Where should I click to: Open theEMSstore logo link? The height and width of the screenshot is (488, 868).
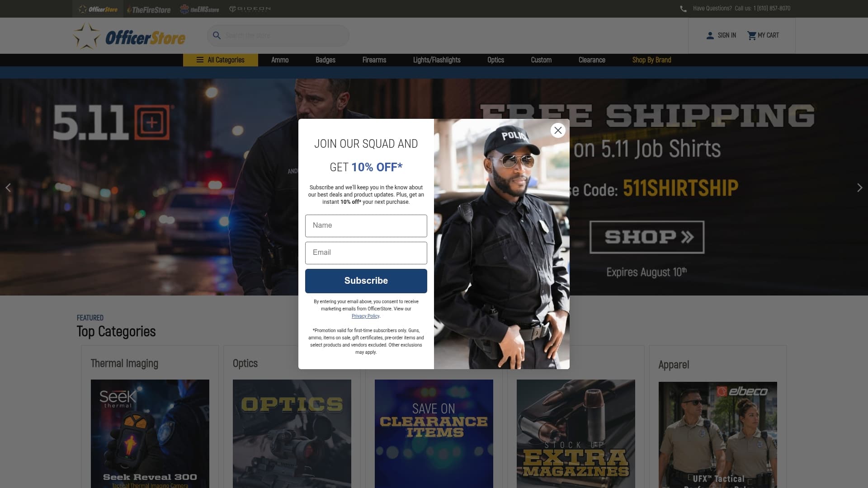[199, 9]
